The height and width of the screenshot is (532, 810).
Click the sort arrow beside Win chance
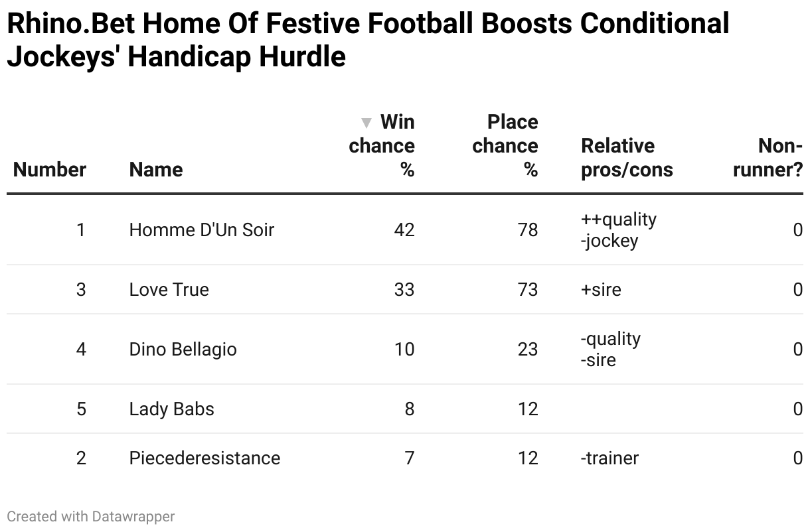tap(366, 123)
